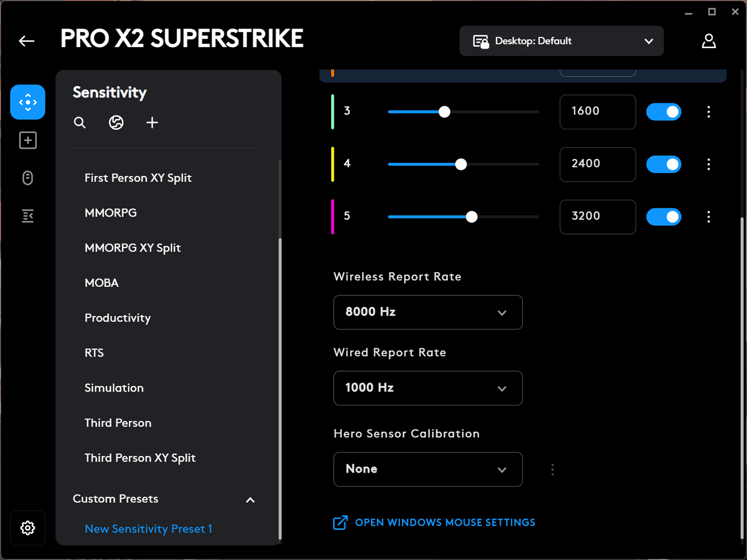Open the Assignments sidebar panel
Image resolution: width=747 pixels, height=560 pixels.
(27, 140)
